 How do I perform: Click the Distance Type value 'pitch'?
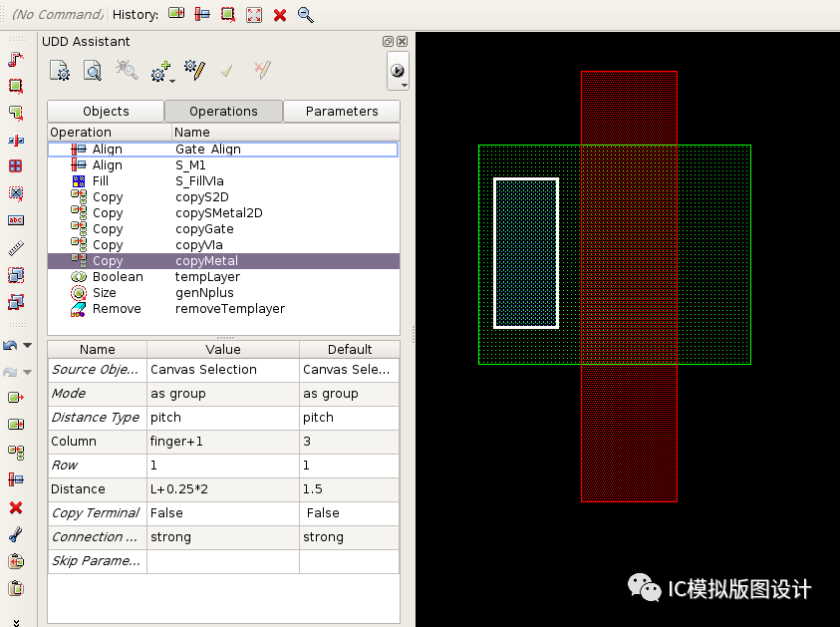point(223,418)
